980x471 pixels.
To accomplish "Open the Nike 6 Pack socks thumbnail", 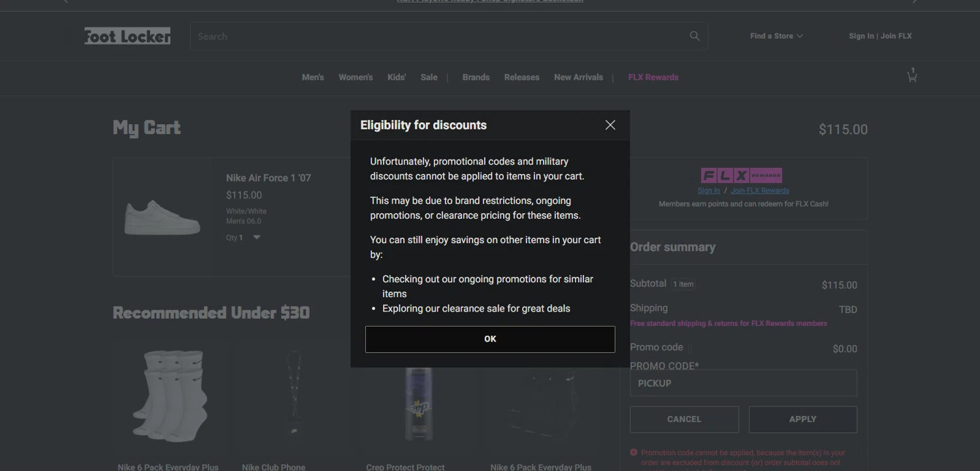I will (x=169, y=395).
